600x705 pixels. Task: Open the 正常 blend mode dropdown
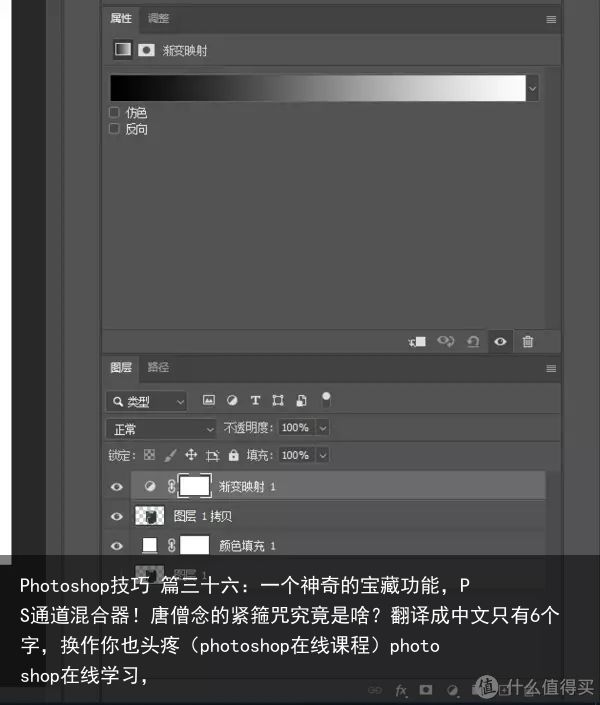tap(161, 429)
